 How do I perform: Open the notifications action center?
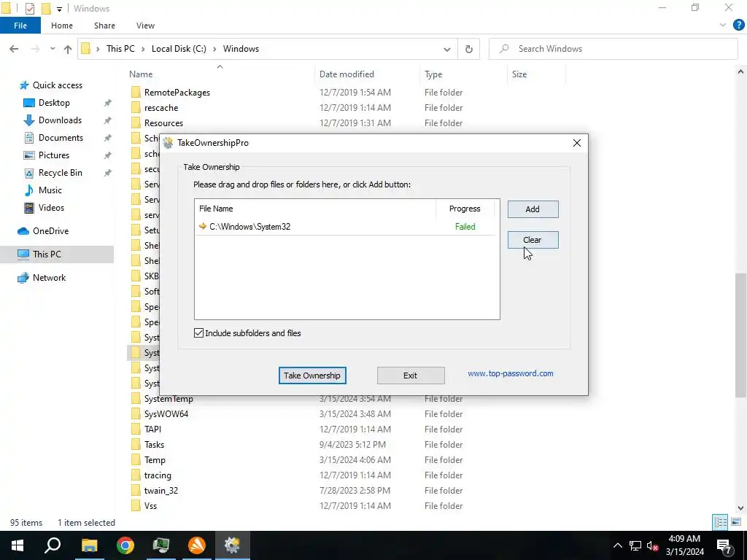(x=724, y=545)
